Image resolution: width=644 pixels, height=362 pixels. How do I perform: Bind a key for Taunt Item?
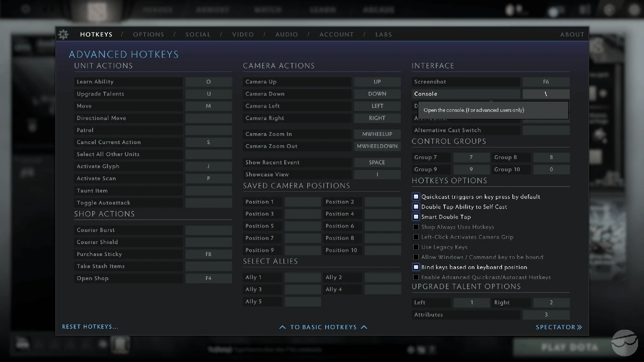pyautogui.click(x=209, y=191)
